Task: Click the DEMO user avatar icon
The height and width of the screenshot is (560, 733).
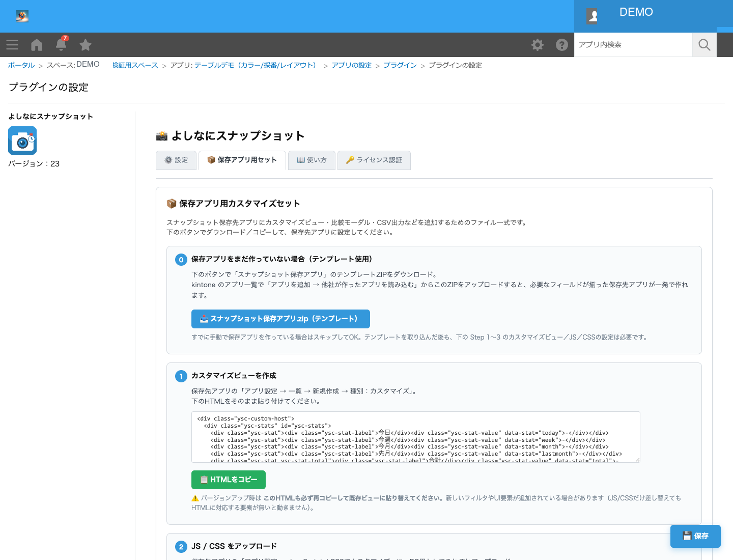Action: click(x=593, y=16)
